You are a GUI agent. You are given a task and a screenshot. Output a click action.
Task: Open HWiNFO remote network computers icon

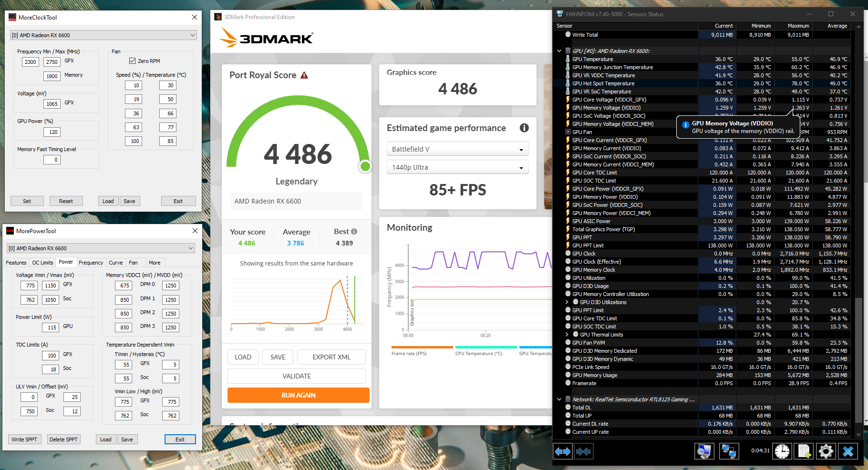point(729,451)
